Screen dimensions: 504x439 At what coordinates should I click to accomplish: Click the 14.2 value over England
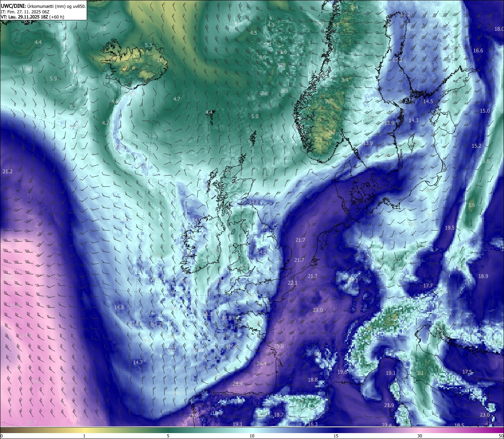pyautogui.click(x=262, y=252)
